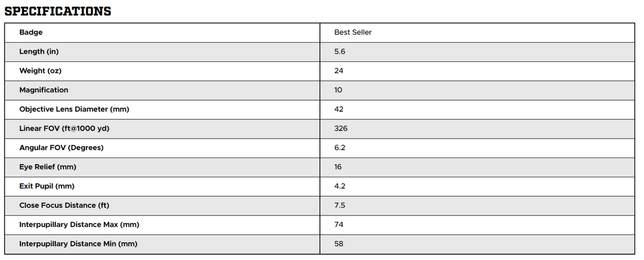This screenshot has height=260, width=644.
Task: Select Objective Lens Diameter (mm) label
Action: (74, 109)
